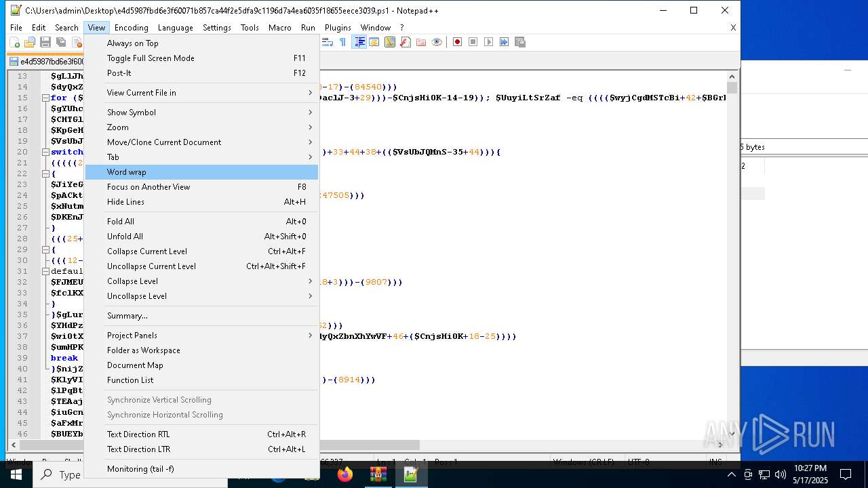Choose Hide Lines menu entry
Screen dimensions: 868x488
tap(201, 202)
